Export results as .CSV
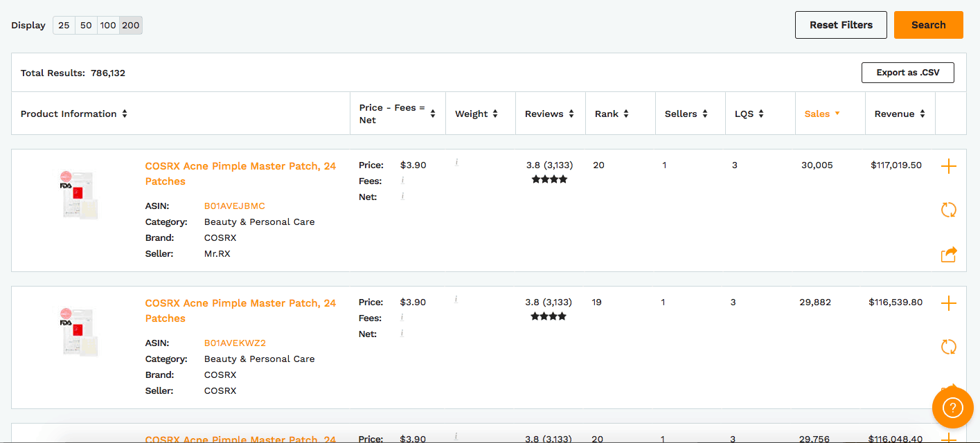Image resolution: width=980 pixels, height=443 pixels. coord(908,72)
